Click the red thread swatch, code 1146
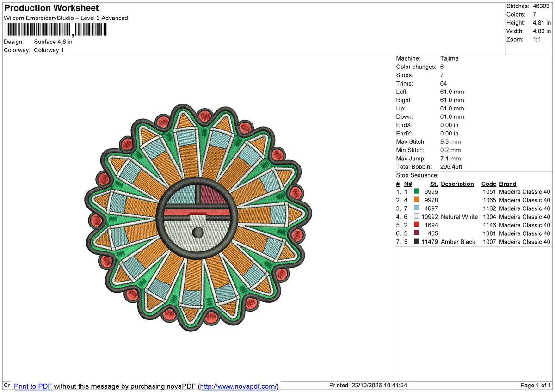The height and width of the screenshot is (392, 555). [417, 225]
